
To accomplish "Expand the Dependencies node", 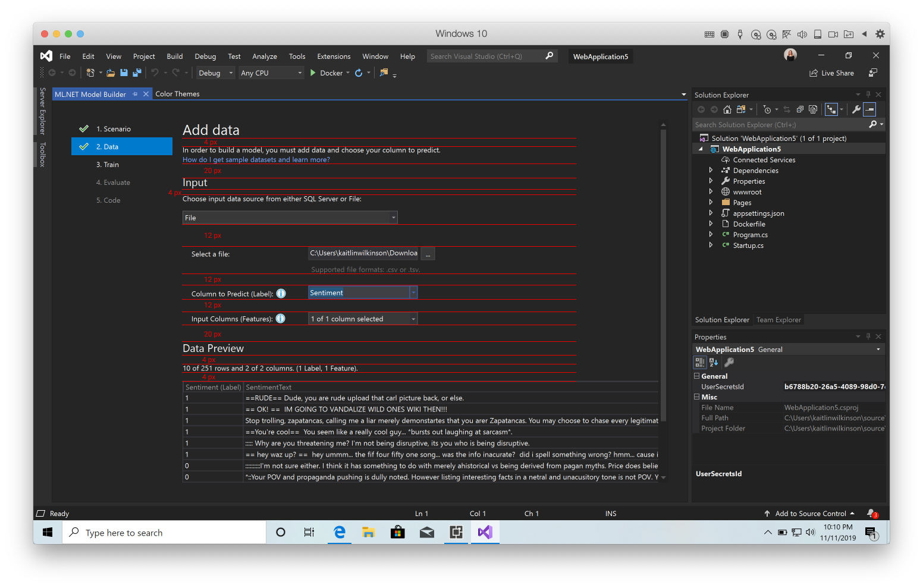I will (711, 170).
